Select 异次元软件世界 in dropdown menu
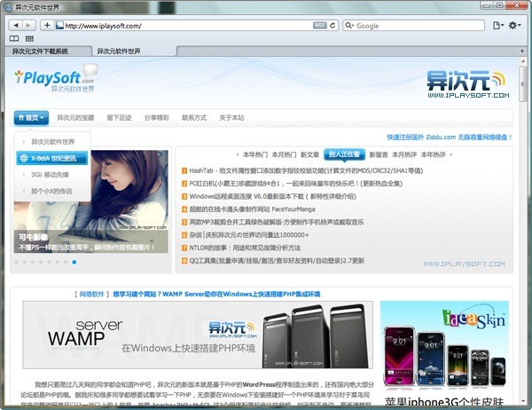 click(52, 142)
